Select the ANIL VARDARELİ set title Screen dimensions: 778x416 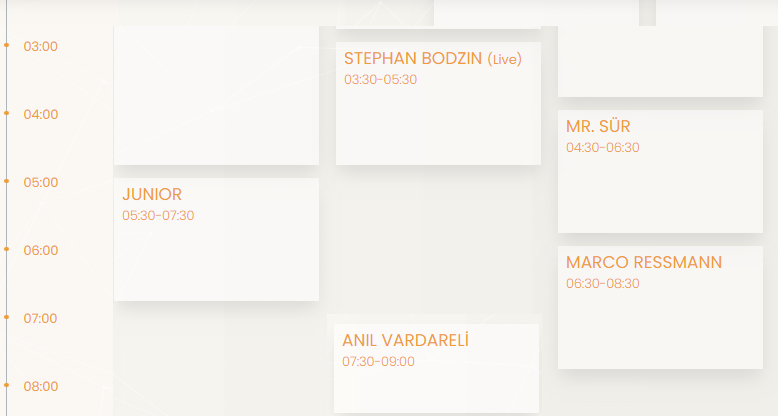click(x=405, y=340)
